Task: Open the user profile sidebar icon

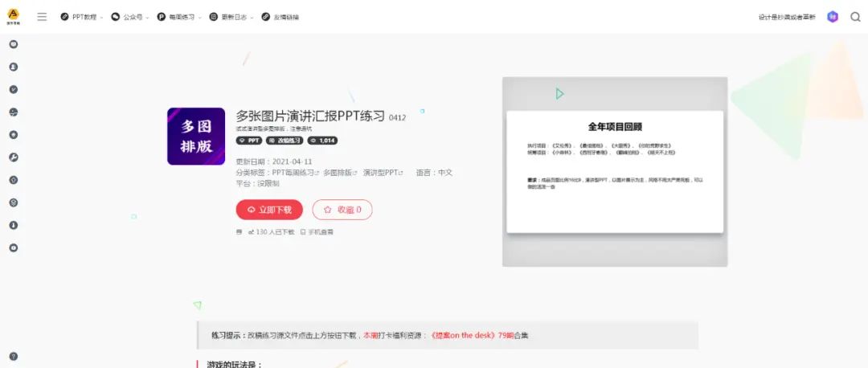Action: pyautogui.click(x=14, y=67)
